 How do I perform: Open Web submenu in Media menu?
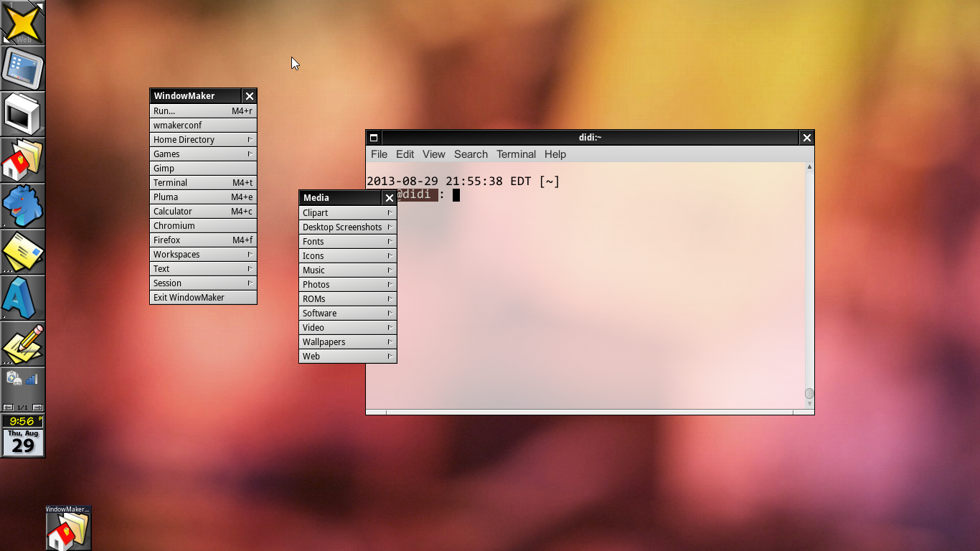click(x=348, y=357)
